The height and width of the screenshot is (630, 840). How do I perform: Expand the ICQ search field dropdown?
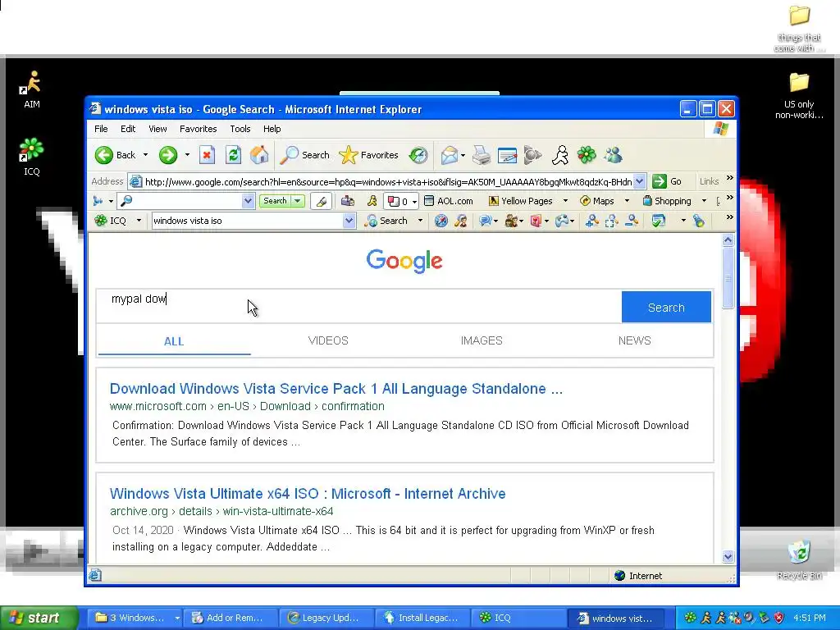(x=349, y=221)
